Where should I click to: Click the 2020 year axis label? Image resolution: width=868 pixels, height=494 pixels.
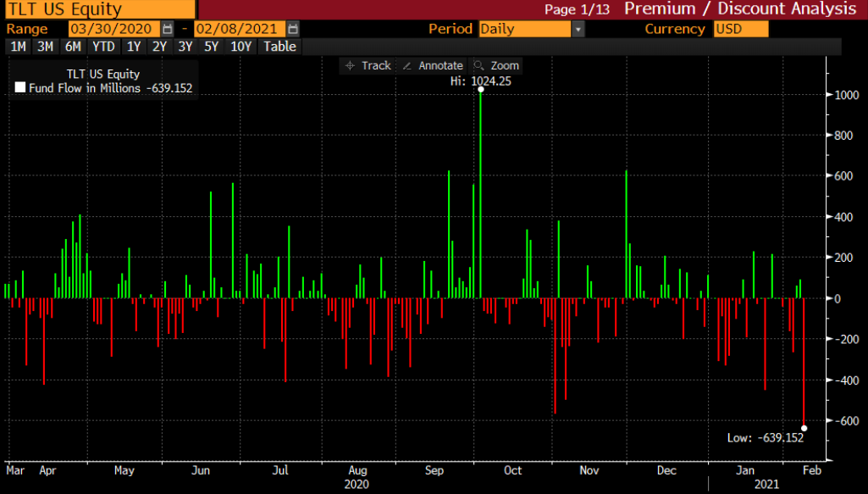pyautogui.click(x=357, y=485)
